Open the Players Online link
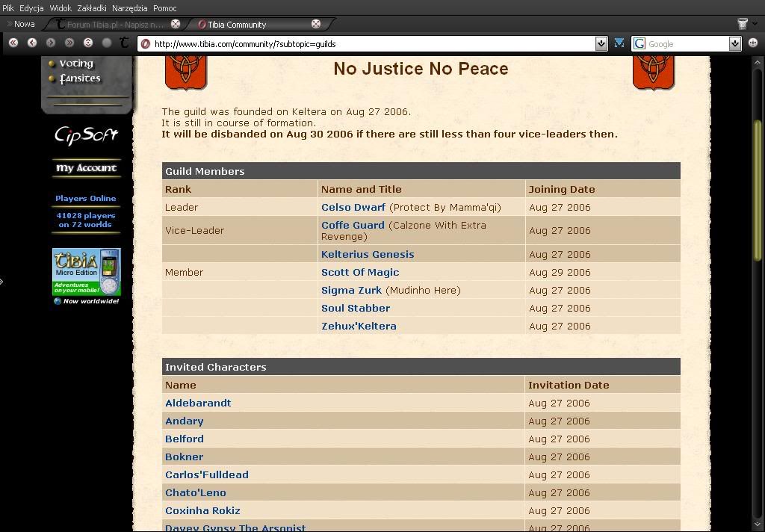The width and height of the screenshot is (765, 532). (x=86, y=198)
